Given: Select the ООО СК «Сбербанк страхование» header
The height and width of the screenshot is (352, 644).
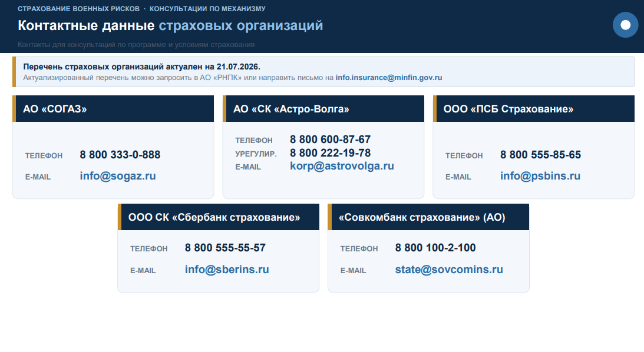Looking at the screenshot, I should [219, 217].
